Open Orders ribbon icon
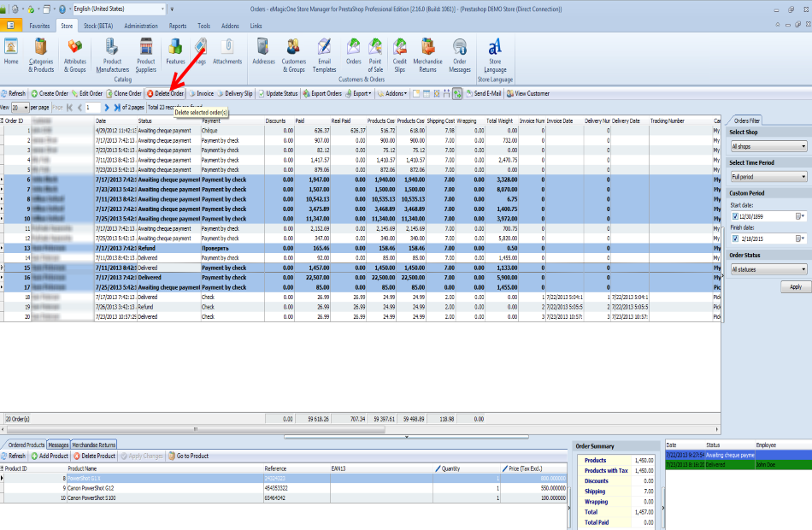This screenshot has height=530, width=812. click(x=354, y=52)
